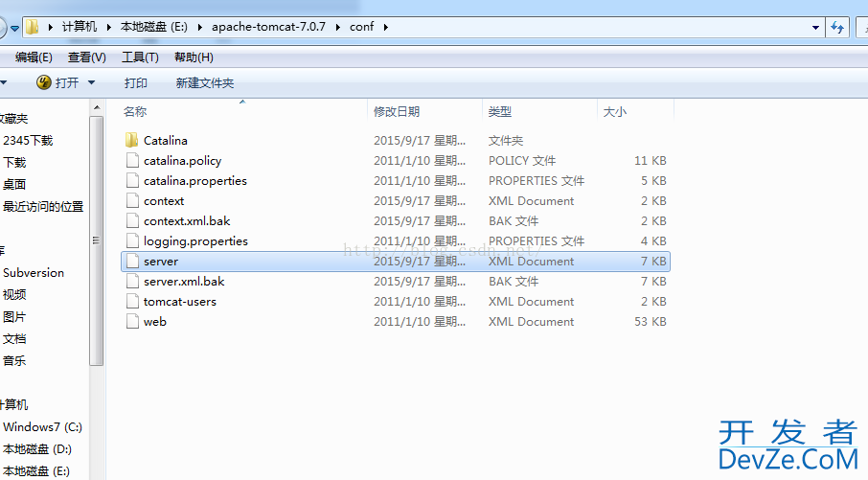Select 图片 library in the navigation pane
This screenshot has width=868, height=480.
pos(14,317)
